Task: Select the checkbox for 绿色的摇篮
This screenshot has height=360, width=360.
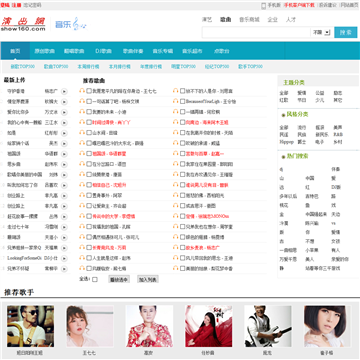Action: coord(182,237)
